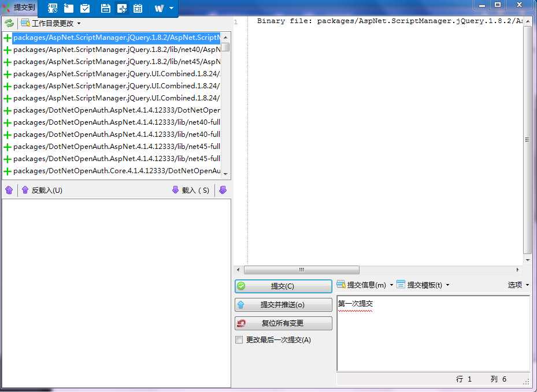Viewport: 537px width, 392px height.
Task: Select the DotNetOpenAuth.AspNet.4.1.4.12333/DotNetOper file row
Action: click(x=116, y=110)
